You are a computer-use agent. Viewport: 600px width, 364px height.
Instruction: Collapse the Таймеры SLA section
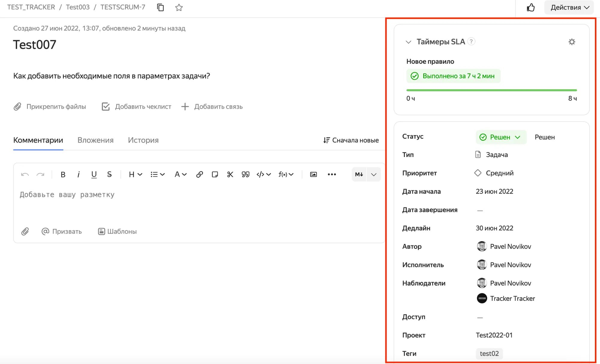click(408, 42)
